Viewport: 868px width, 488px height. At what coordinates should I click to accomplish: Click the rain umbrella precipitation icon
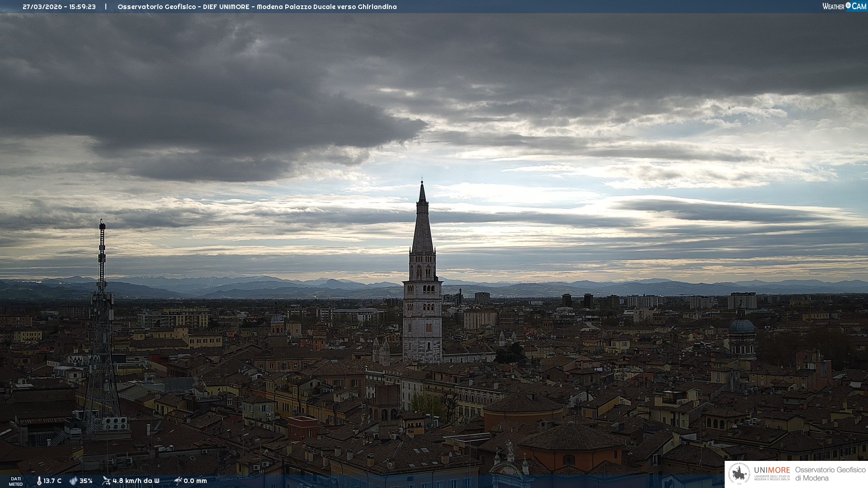[x=178, y=481]
